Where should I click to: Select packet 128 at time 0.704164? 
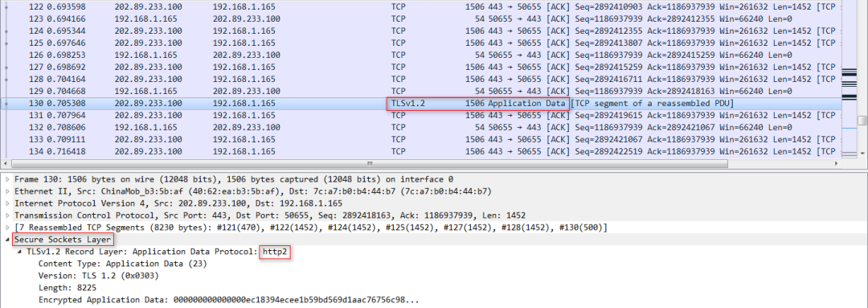pos(420,79)
